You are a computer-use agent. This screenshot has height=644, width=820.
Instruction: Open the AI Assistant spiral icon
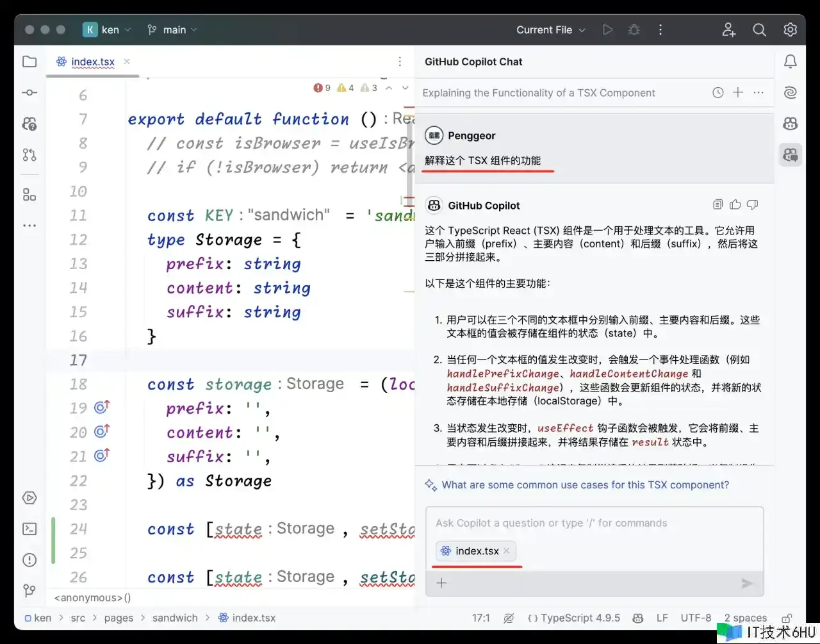791,93
